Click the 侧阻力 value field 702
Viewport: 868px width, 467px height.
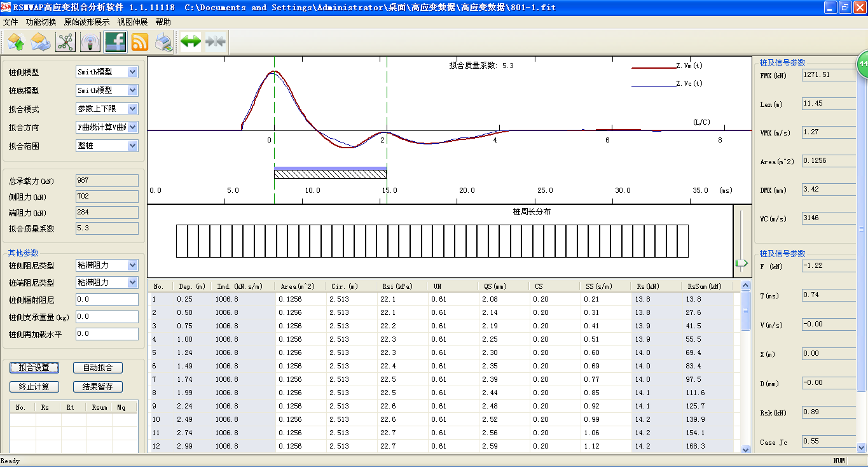click(107, 197)
